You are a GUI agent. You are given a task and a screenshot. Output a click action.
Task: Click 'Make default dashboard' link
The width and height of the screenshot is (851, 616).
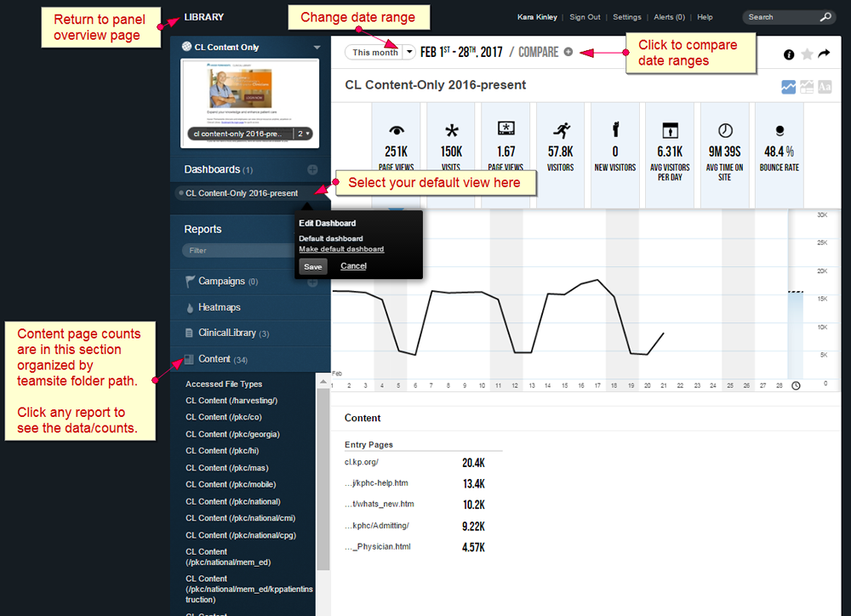(341, 249)
